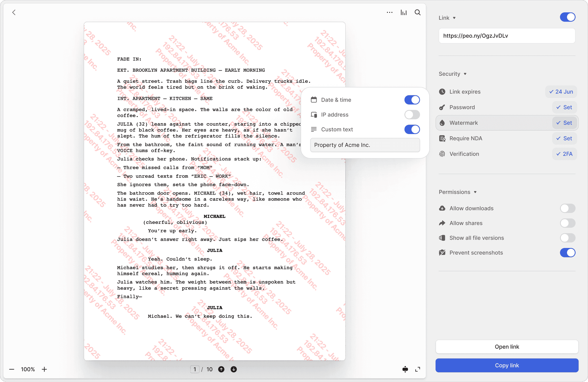Zoom out with the minus control

click(12, 369)
